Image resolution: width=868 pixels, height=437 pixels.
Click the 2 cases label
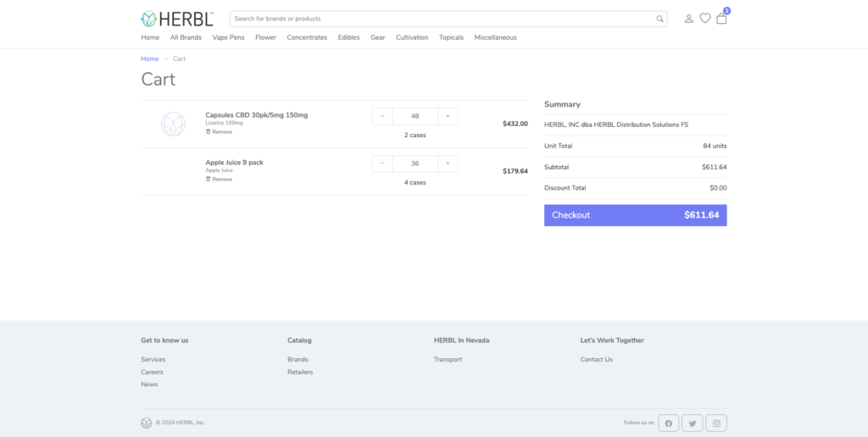[x=415, y=135]
